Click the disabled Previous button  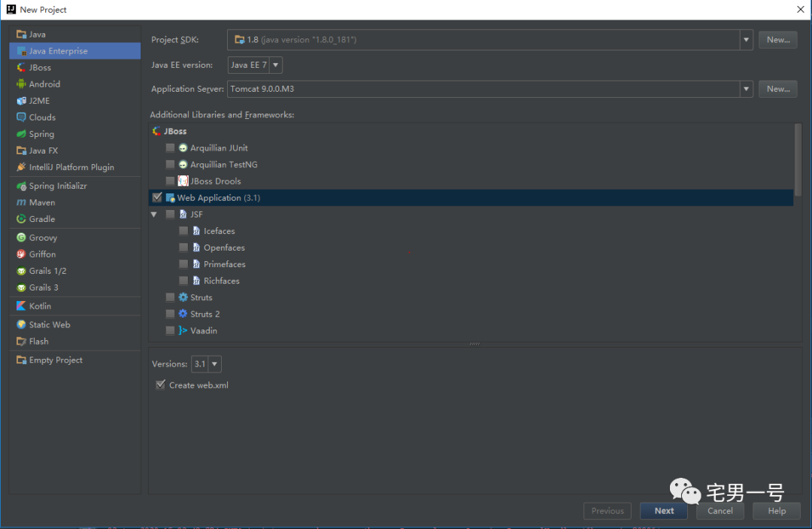pos(607,511)
